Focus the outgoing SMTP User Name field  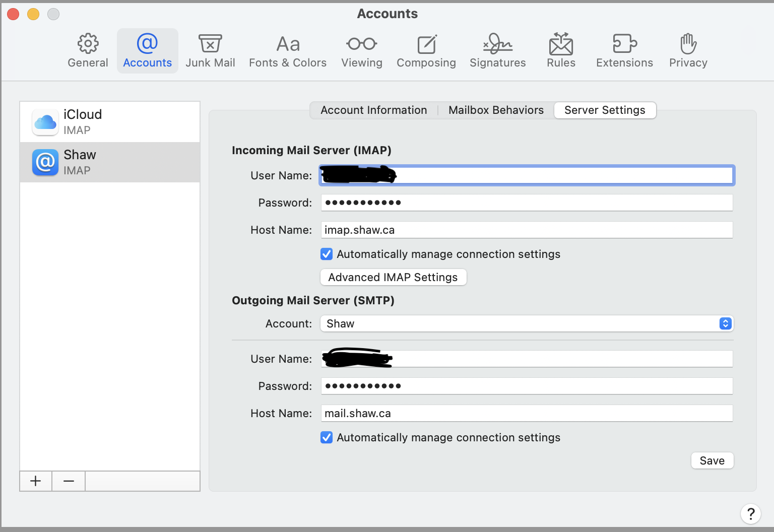[527, 359]
